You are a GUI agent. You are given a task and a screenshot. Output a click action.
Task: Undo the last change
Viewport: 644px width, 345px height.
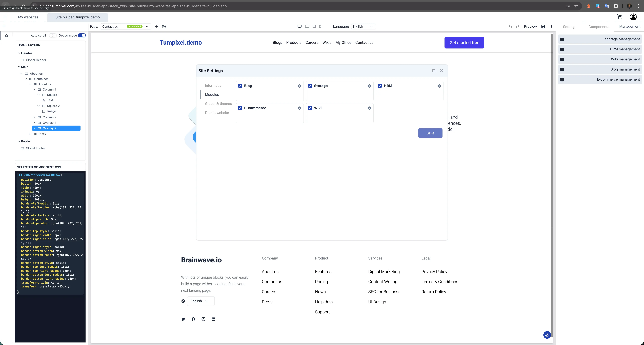[510, 26]
